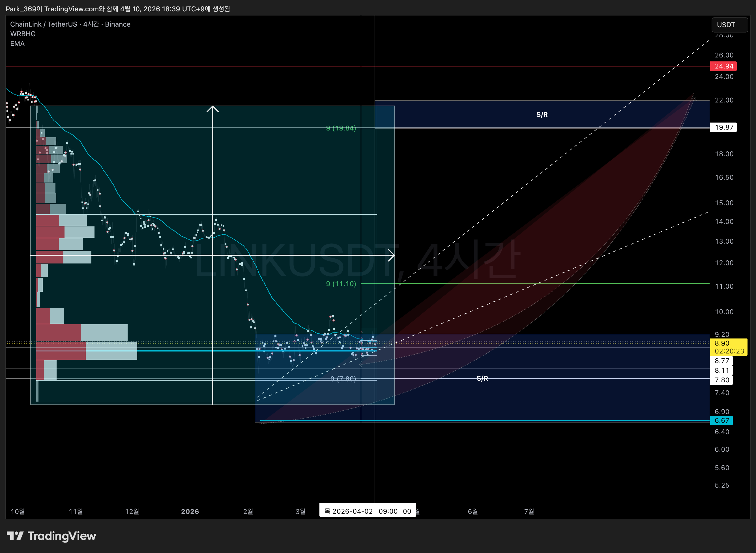Click the 5.25 price scale value

click(722, 485)
